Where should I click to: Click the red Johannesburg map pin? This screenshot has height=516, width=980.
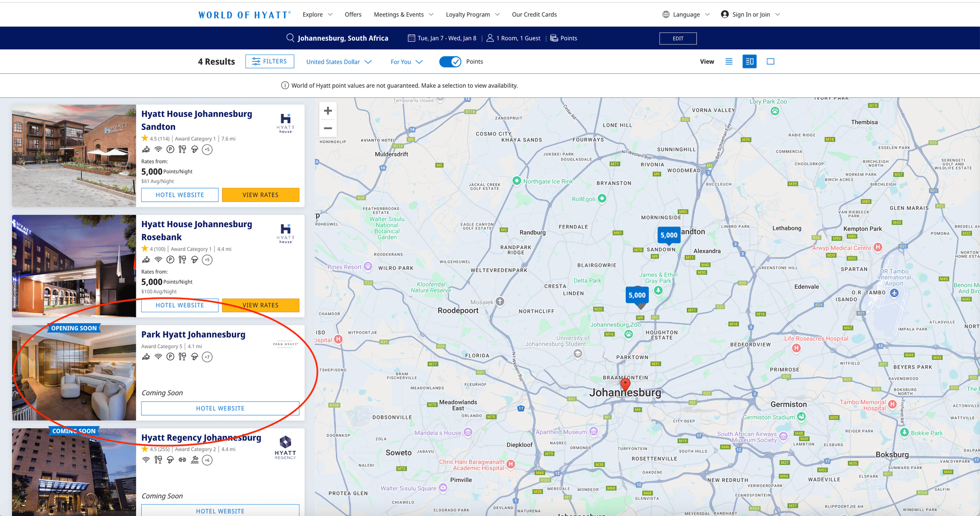pos(625,384)
